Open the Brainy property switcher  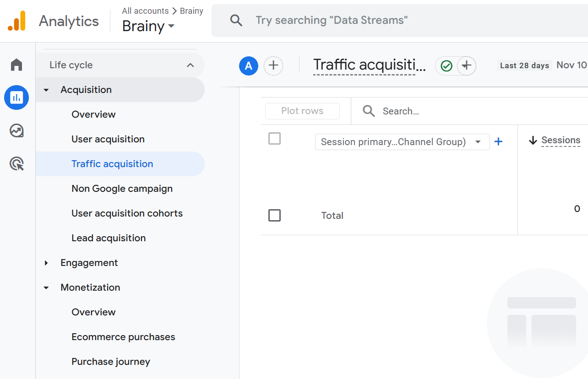147,26
